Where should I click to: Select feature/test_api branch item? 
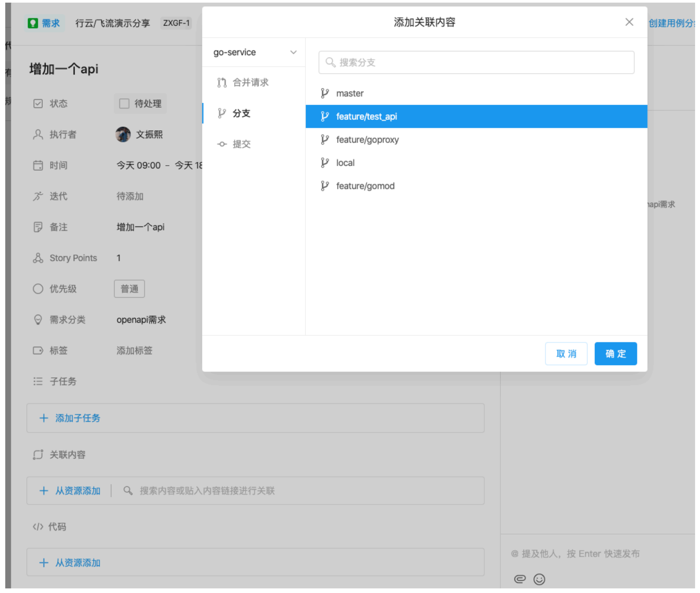coord(473,116)
